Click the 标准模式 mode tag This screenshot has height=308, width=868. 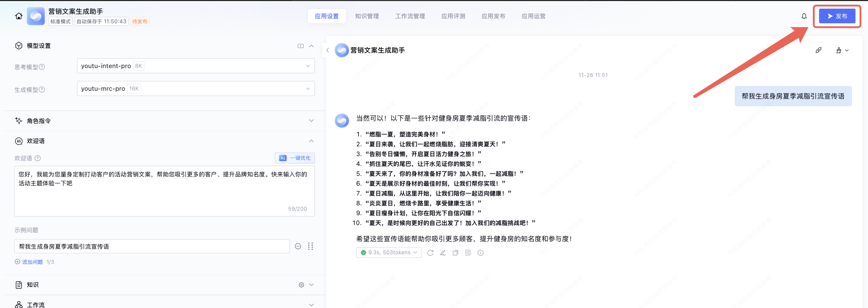(x=60, y=21)
